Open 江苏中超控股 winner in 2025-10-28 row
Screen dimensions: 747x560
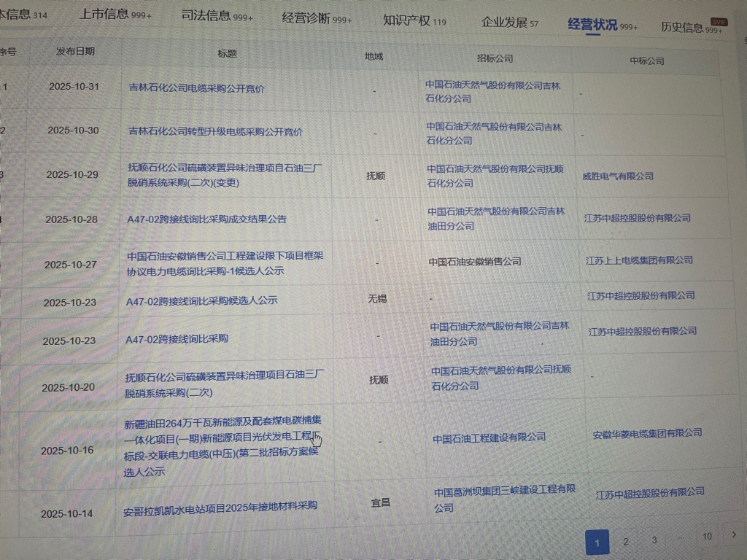638,218
